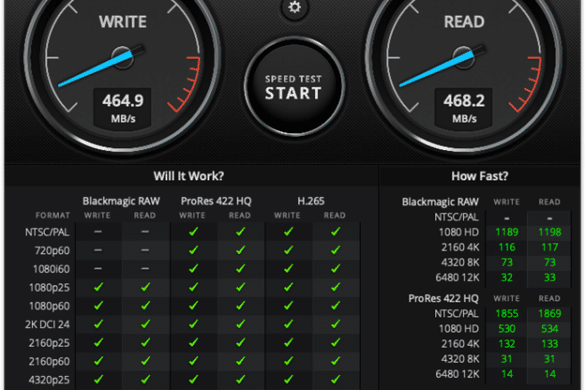Screen dimensions: 585x390
Task: Click Blackmagic RAW 2160 4K read value 117
Action: click(x=550, y=247)
